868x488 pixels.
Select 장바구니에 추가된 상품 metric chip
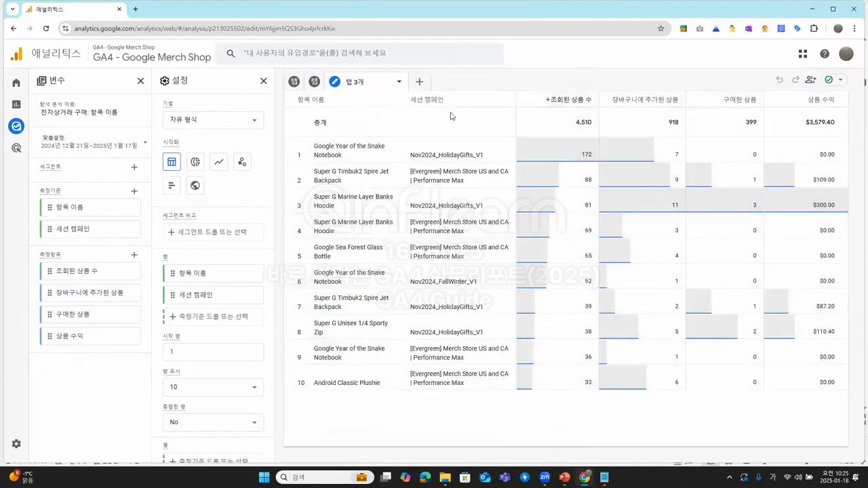[x=90, y=293]
